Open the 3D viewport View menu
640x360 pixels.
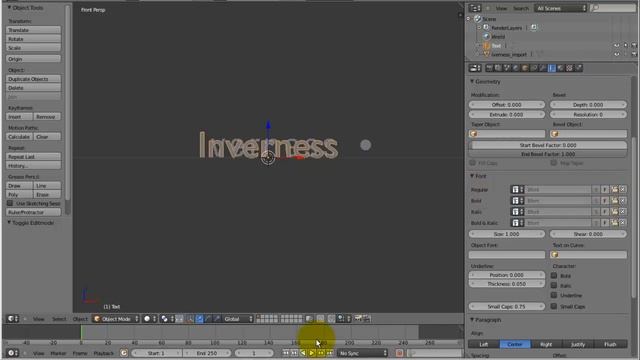[38, 319]
